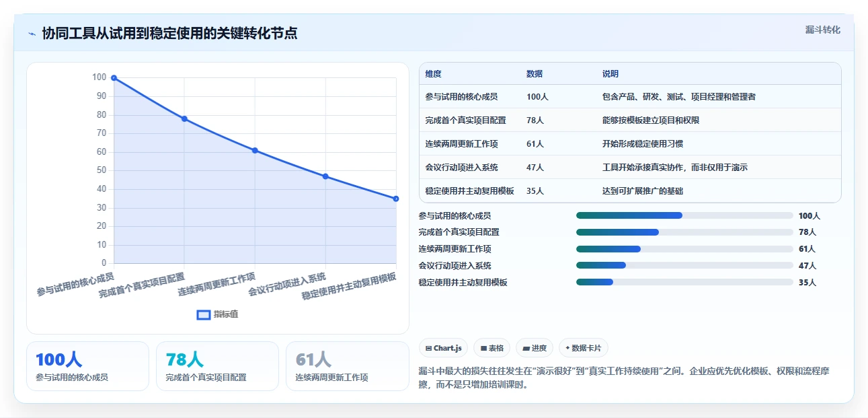Click table value 47人
Viewport: 868px width, 418px height.
[535, 168]
